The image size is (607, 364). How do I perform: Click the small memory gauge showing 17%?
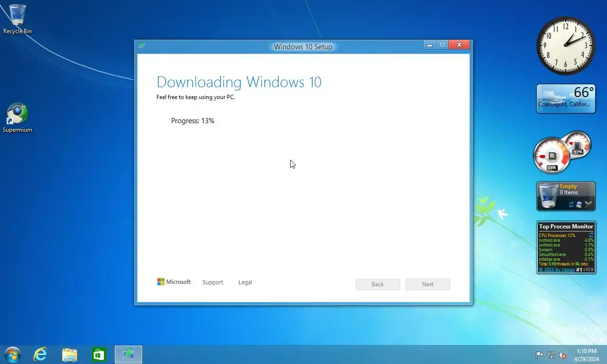pyautogui.click(x=578, y=145)
